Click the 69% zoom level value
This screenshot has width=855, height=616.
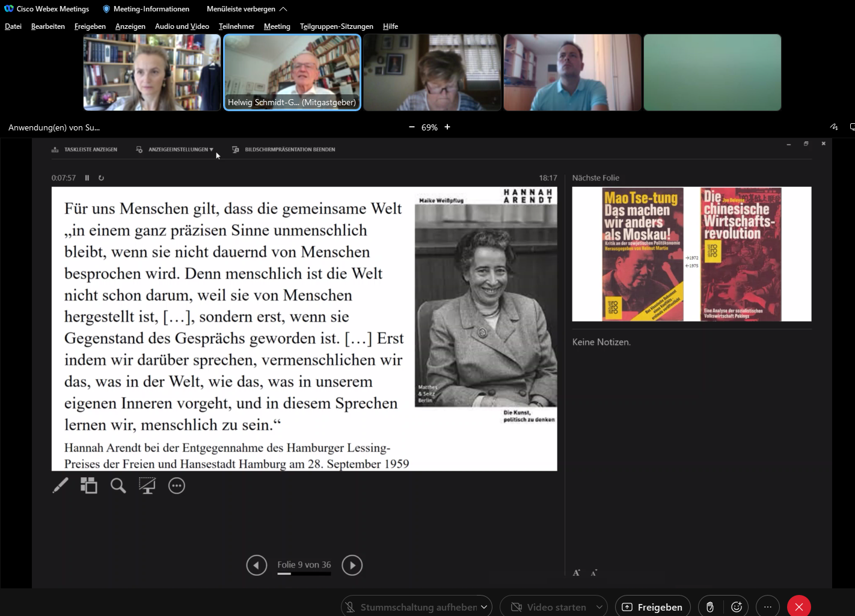click(429, 127)
